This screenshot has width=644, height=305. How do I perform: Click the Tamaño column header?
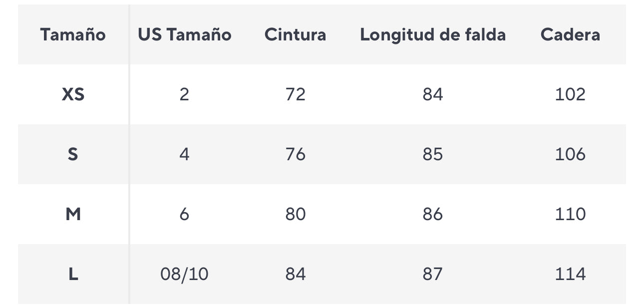tap(73, 34)
